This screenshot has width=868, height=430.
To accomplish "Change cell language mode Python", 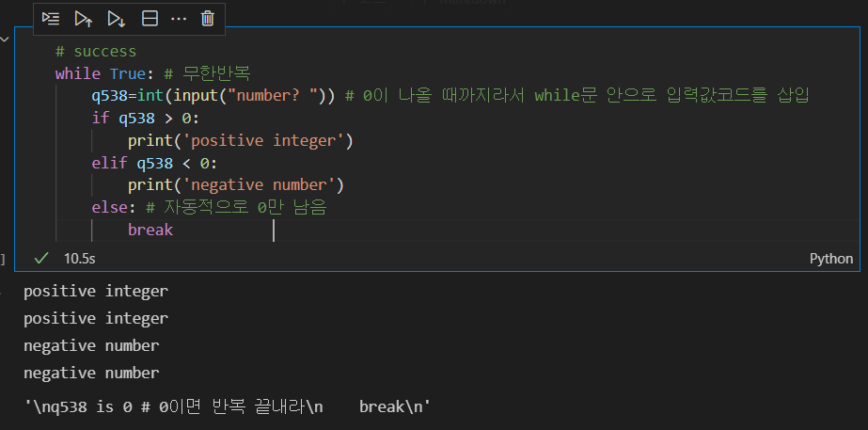I will (831, 259).
